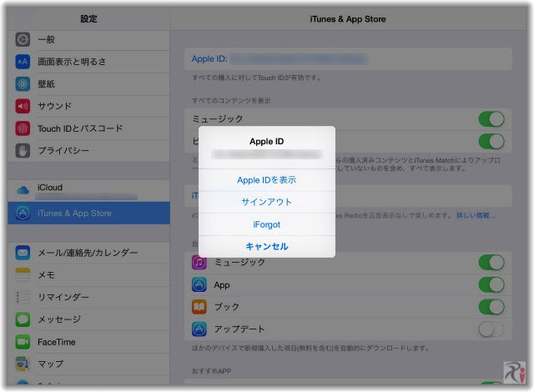Viewport: 534px width, 392px height.
Task: Tap the Privacy (プライバシー) hand icon
Action: [x=23, y=151]
